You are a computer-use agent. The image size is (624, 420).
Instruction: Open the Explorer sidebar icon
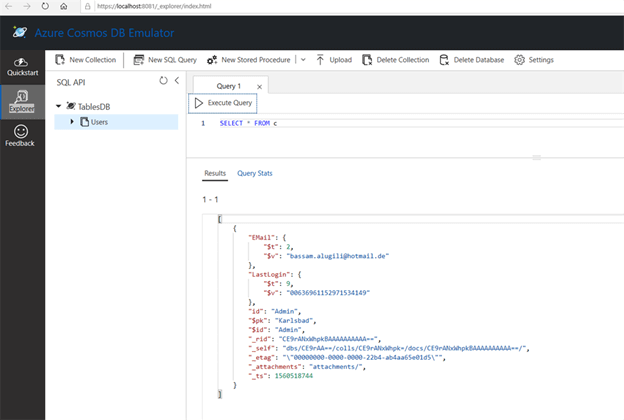pyautogui.click(x=22, y=102)
